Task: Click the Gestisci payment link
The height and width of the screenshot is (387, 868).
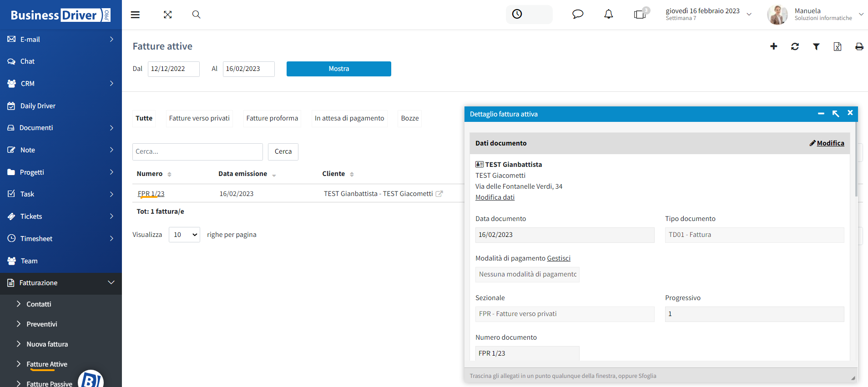Action: (559, 258)
